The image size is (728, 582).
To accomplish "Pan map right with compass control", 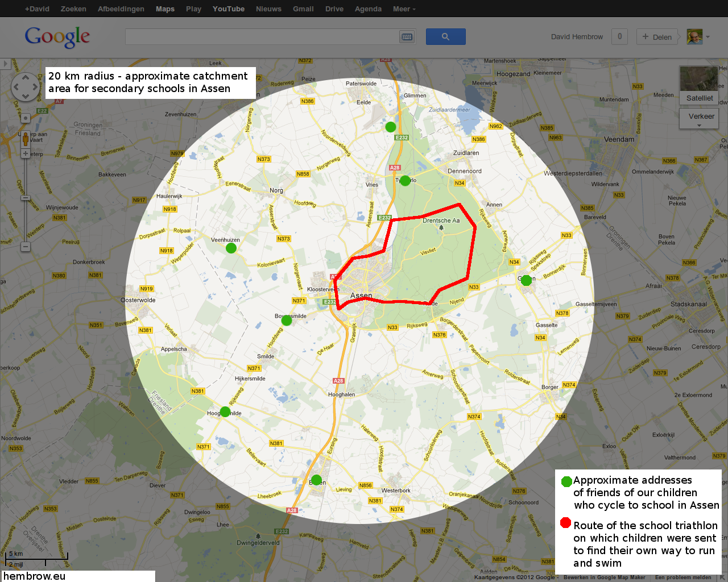I will click(x=34, y=87).
